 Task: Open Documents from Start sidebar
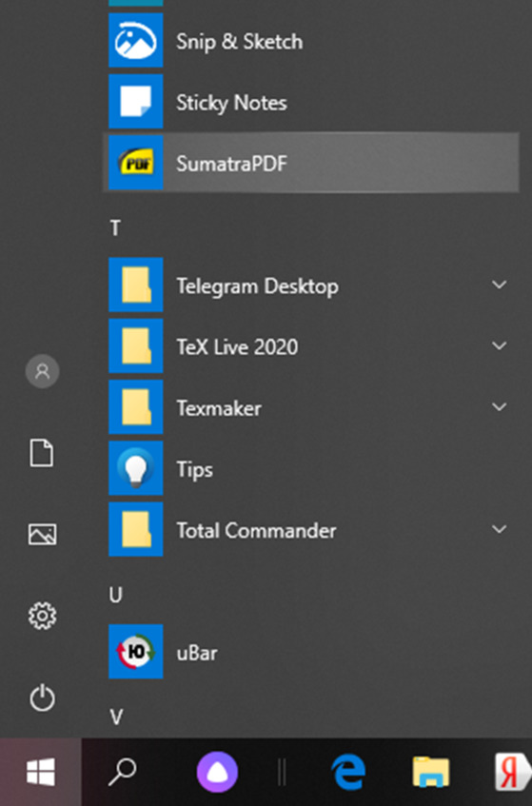tap(42, 453)
